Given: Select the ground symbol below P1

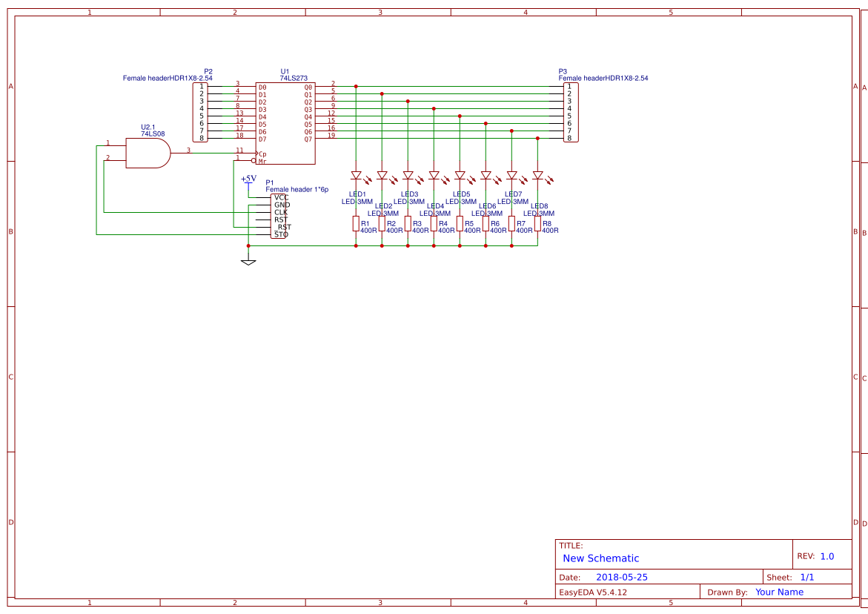Looking at the screenshot, I should coord(248,260).
